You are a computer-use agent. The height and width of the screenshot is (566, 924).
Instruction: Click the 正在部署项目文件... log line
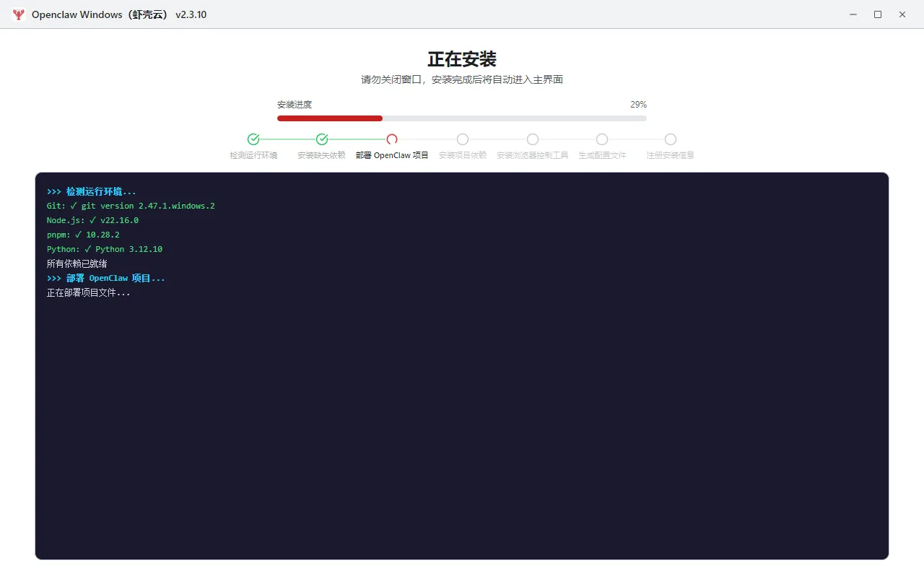pyautogui.click(x=89, y=293)
